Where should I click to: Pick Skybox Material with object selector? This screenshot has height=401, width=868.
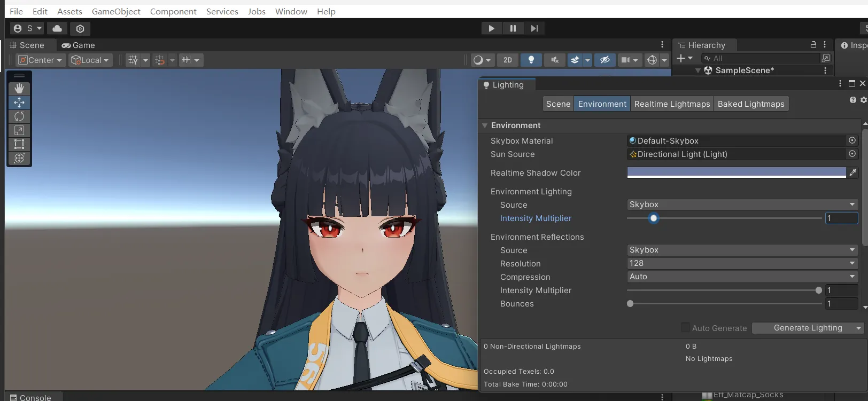[852, 140]
